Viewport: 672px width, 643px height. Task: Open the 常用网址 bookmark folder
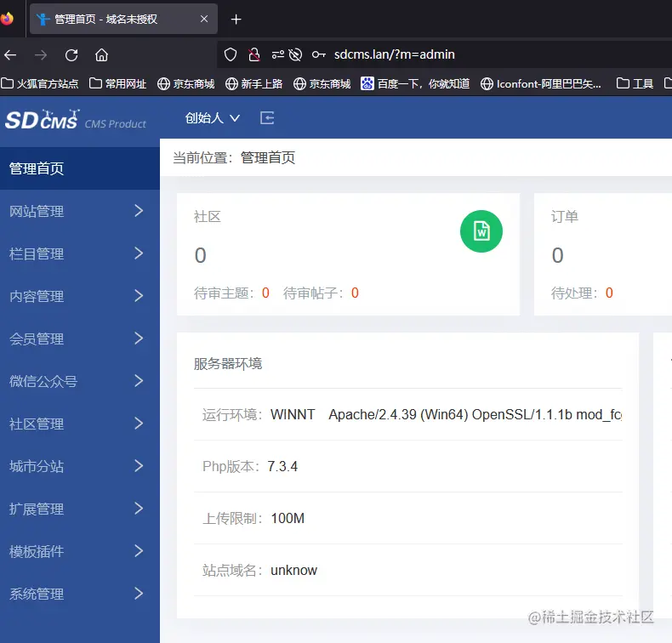point(118,83)
